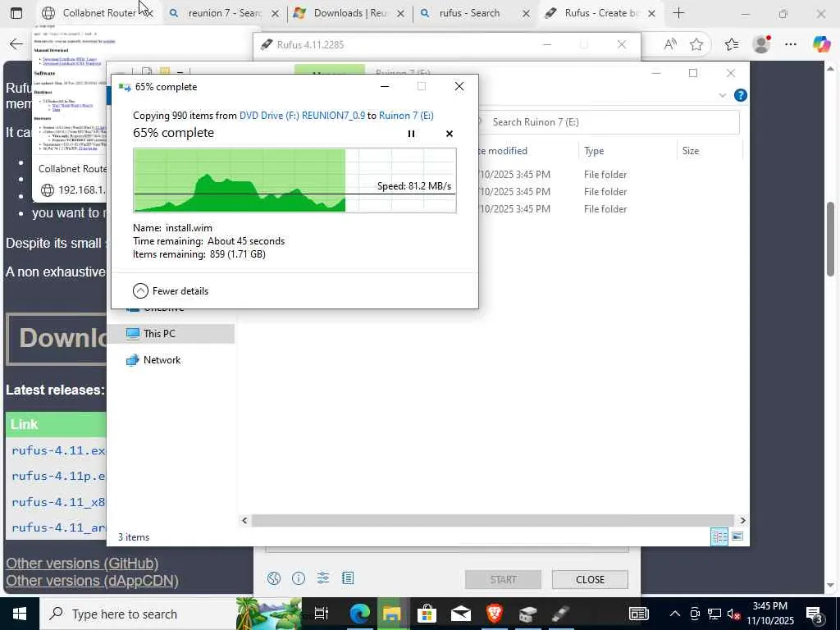Switch Explorer to details view icon
The width and height of the screenshot is (840, 630).
tap(719, 536)
